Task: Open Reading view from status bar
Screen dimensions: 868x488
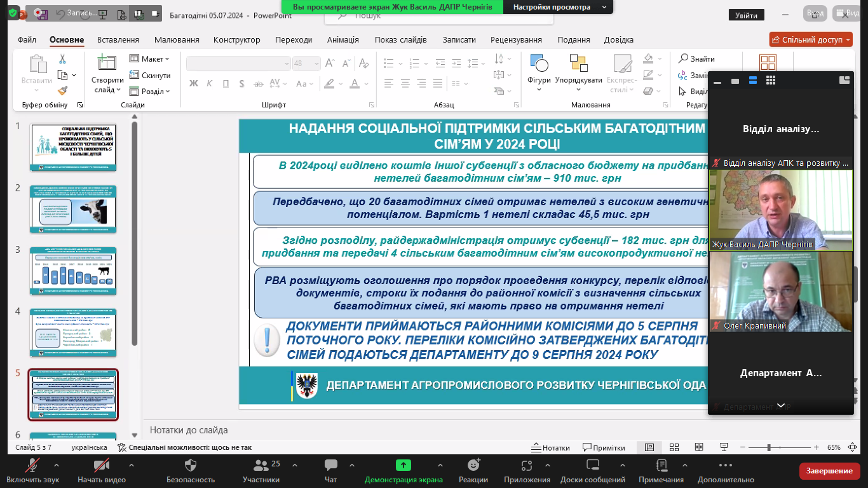Action: point(699,447)
